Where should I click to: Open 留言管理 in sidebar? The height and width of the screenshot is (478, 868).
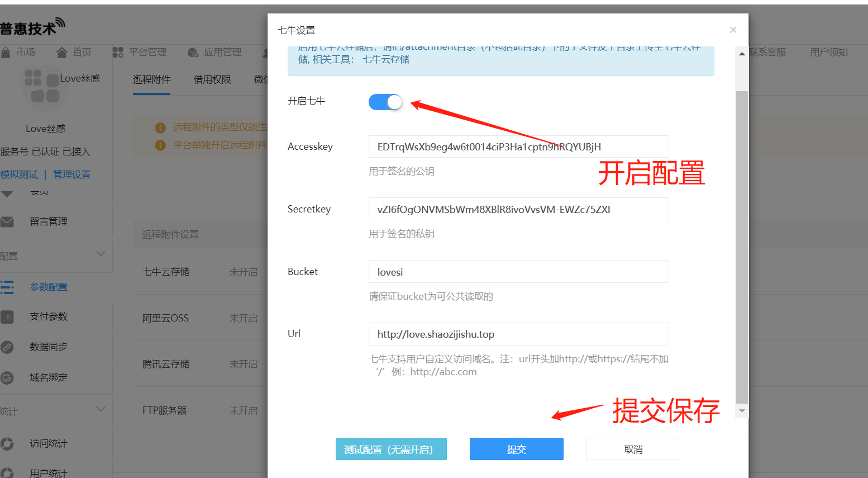(49, 221)
